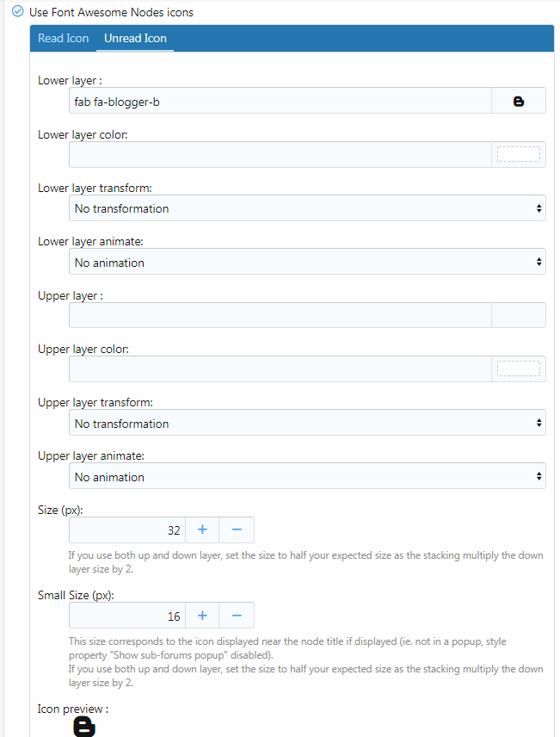Image resolution: width=560 pixels, height=737 pixels.
Task: Decrease Small Size (px) with minus button
Action: 237,616
